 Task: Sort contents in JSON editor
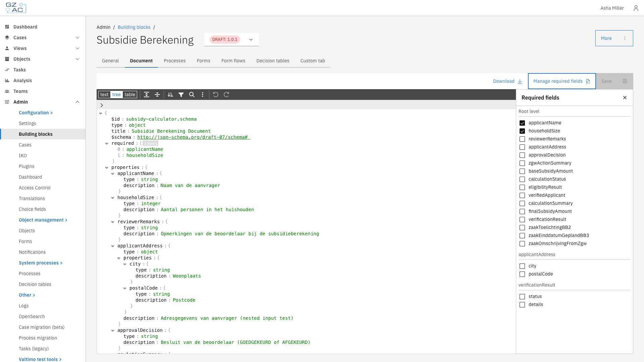(x=170, y=95)
